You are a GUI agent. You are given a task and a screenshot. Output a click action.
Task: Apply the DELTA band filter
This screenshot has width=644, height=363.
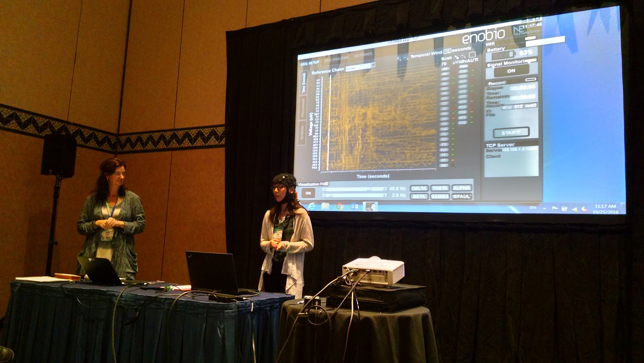point(419,188)
